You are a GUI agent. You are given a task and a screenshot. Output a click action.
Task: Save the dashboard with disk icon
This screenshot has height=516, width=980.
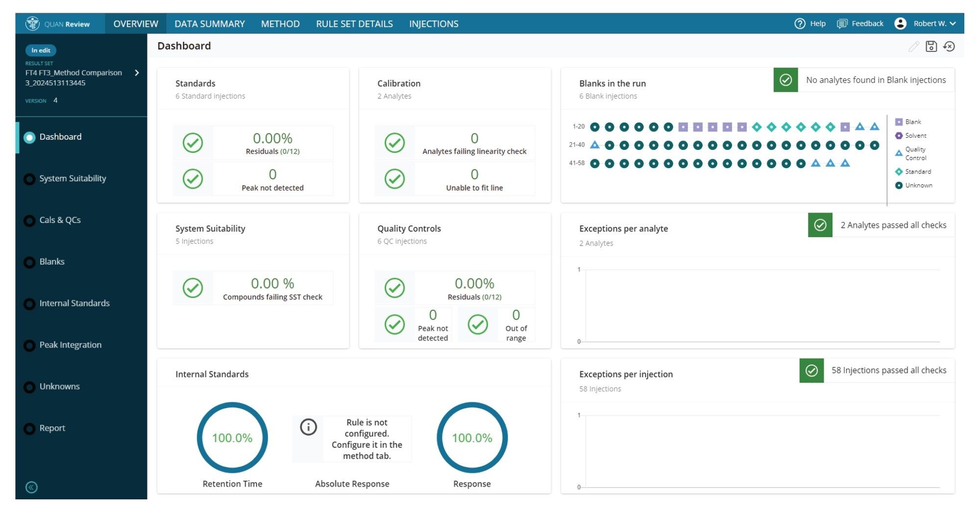931,47
